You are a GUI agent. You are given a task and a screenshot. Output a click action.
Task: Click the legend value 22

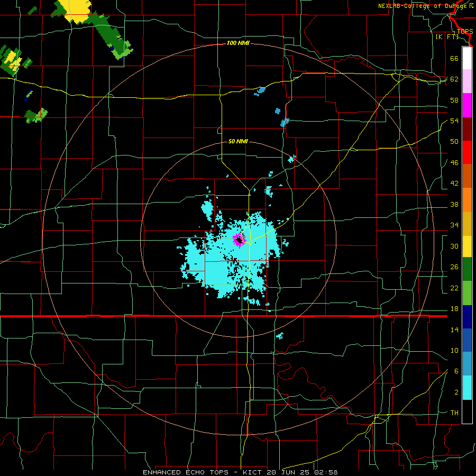point(454,288)
